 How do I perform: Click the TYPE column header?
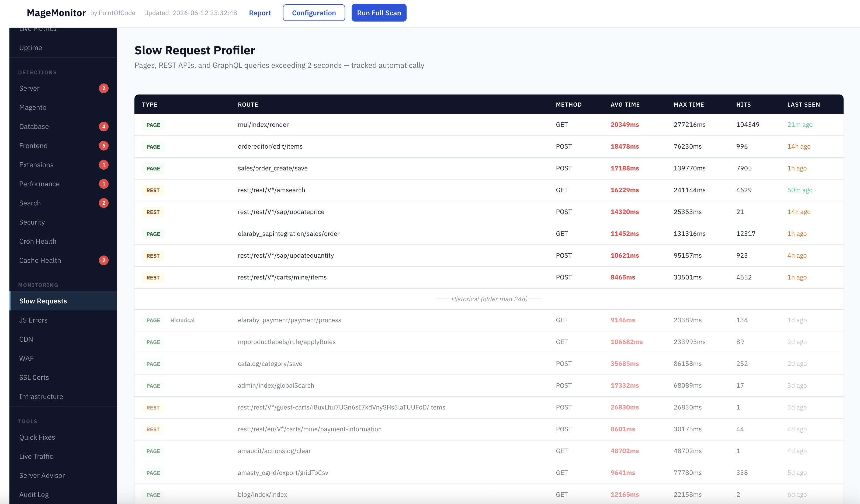click(x=150, y=105)
